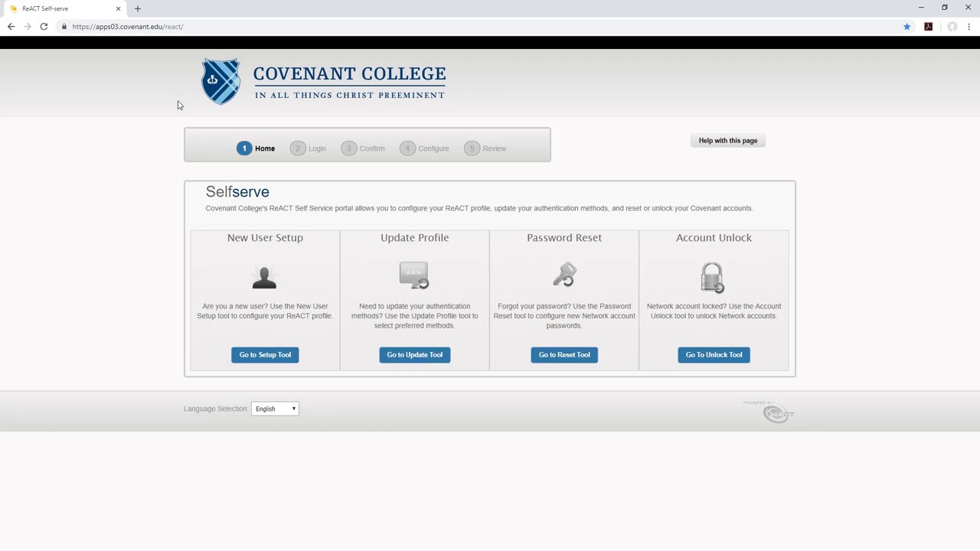Open the Language Selection dropdown
This screenshot has height=551, width=980.
[x=275, y=409]
